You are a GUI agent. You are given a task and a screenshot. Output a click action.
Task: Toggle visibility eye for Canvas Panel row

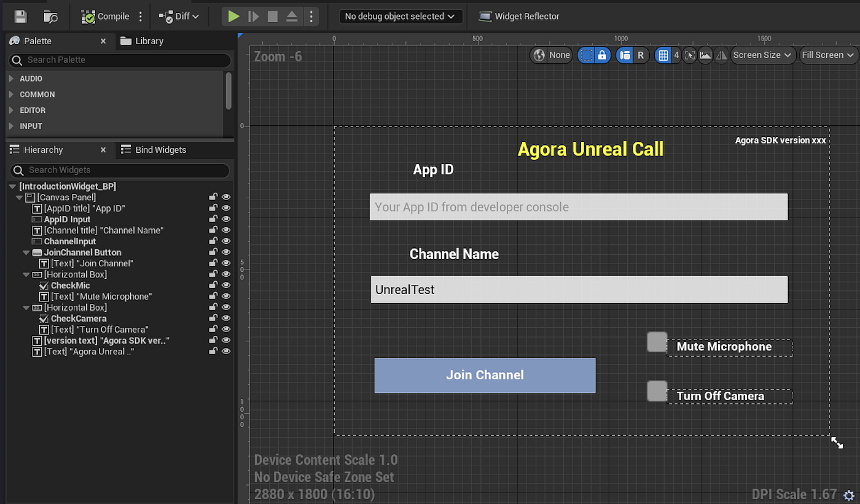coord(226,198)
